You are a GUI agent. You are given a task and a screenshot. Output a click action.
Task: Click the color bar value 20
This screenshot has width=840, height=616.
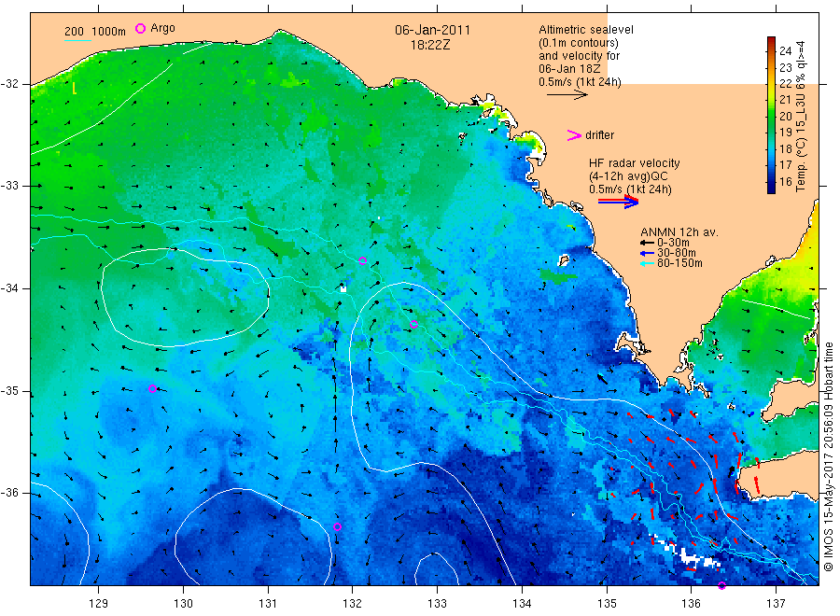(x=785, y=117)
